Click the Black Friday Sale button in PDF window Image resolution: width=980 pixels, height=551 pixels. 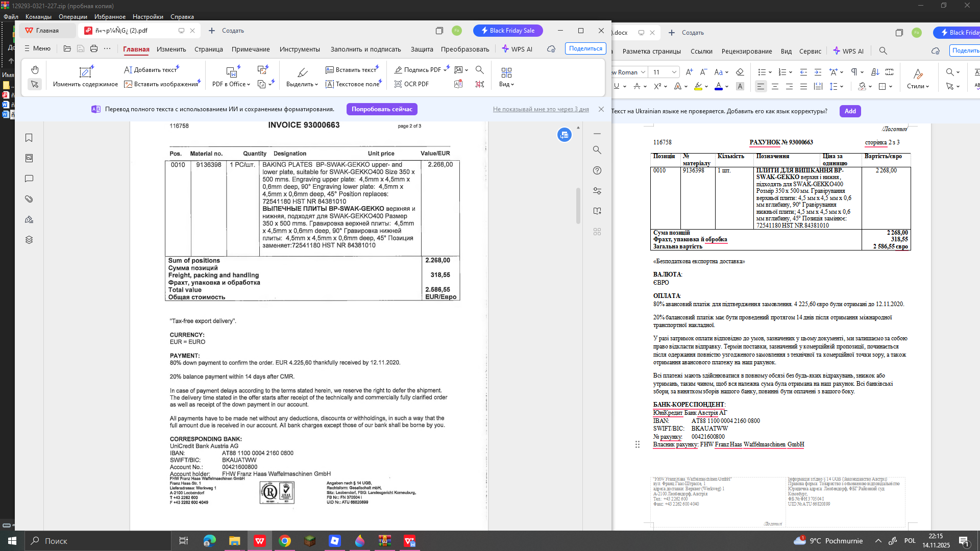508,31
